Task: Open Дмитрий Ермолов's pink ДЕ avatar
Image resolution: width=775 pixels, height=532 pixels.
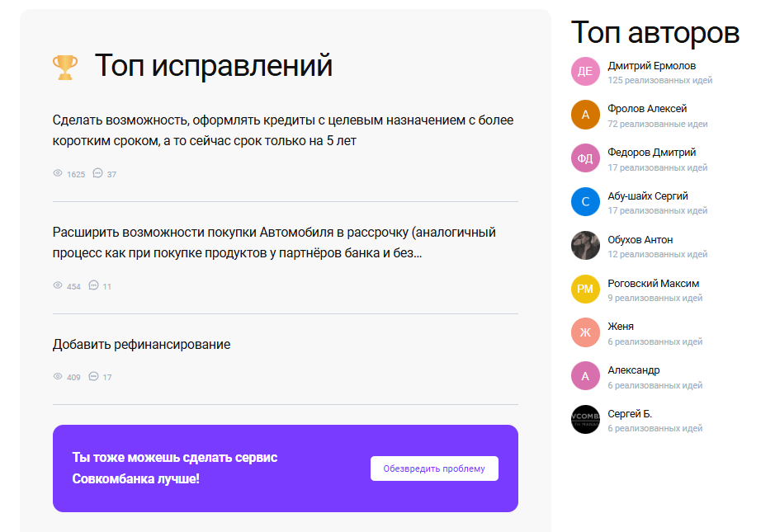Action: pyautogui.click(x=585, y=72)
